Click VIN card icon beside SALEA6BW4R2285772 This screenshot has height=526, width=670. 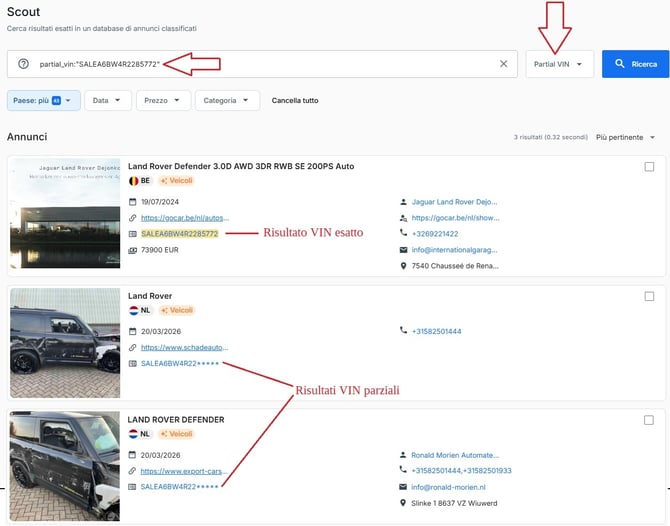(132, 234)
